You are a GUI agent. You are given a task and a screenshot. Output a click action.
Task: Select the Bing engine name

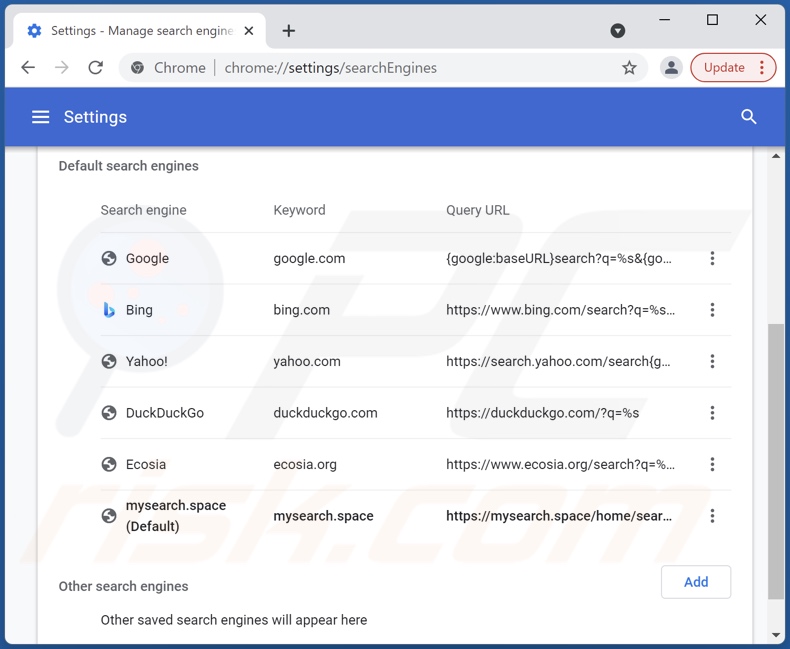pyautogui.click(x=139, y=310)
